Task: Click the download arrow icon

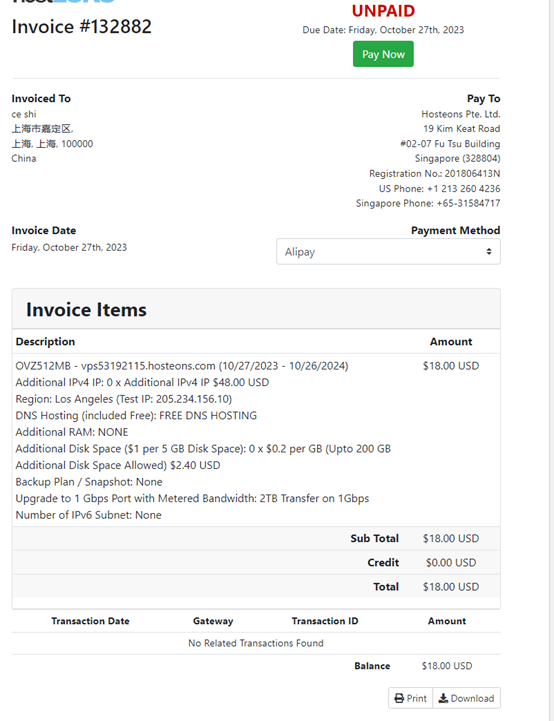Action: click(443, 698)
